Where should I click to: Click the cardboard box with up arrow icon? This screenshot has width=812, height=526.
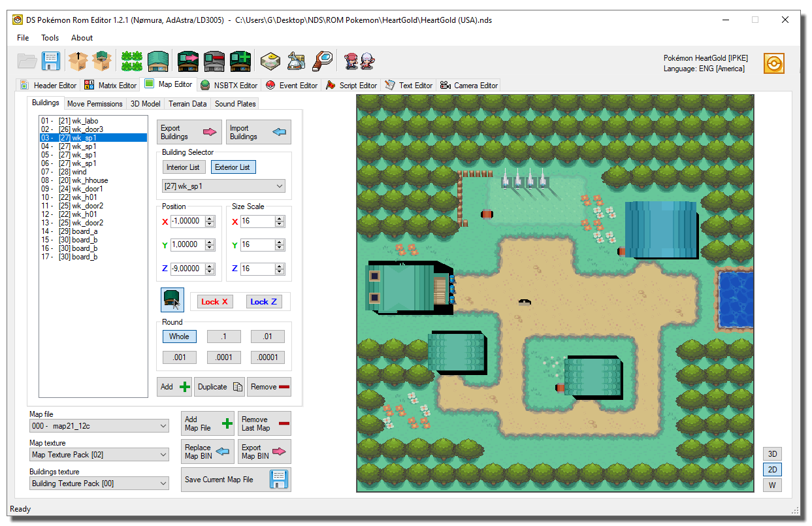(78, 61)
